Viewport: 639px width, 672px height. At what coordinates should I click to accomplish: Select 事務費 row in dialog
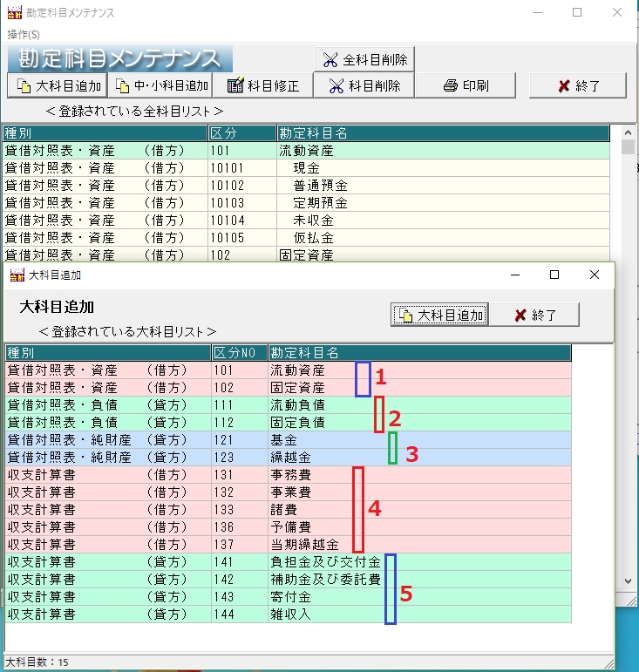click(x=288, y=475)
